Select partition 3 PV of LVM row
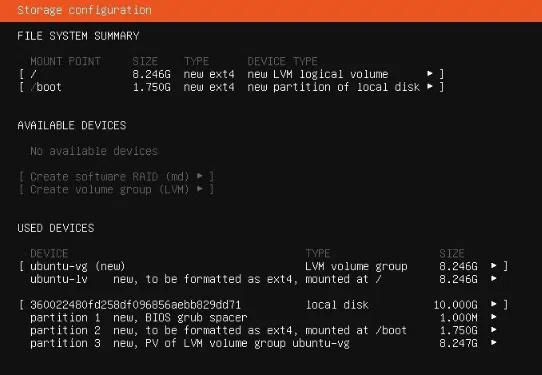The image size is (542, 375). point(264,343)
